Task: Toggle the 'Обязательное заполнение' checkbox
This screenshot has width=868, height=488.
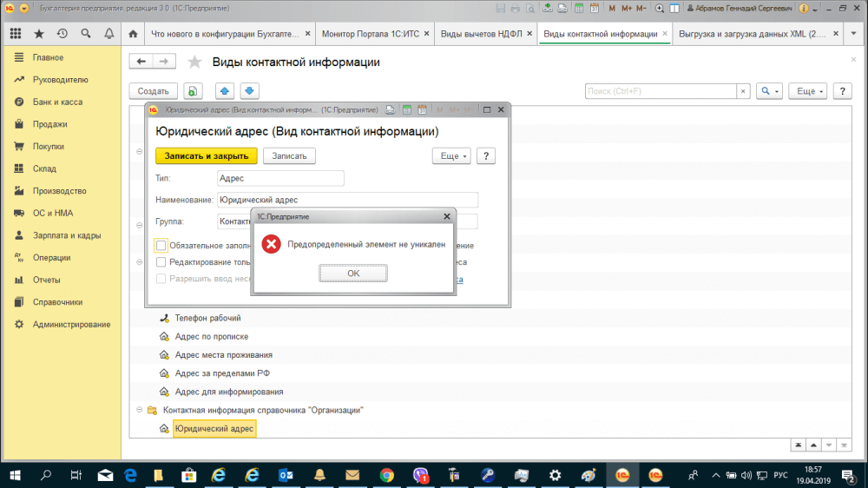Action: (161, 246)
